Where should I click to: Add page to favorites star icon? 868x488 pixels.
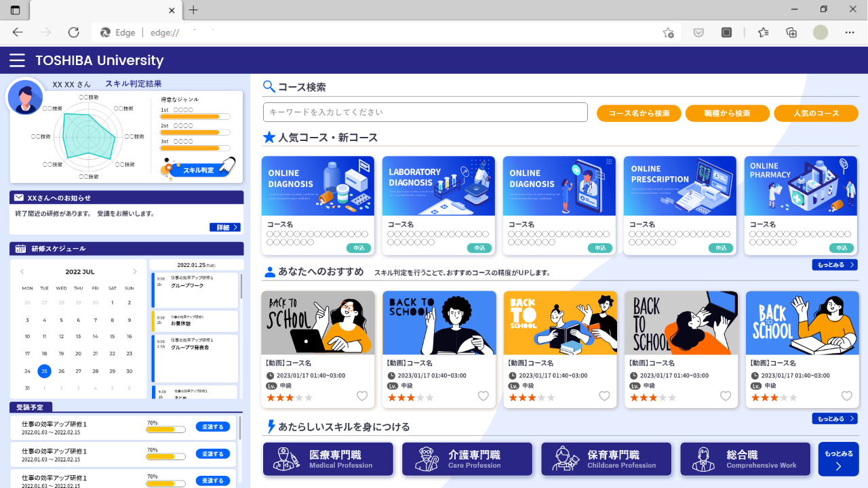point(668,33)
